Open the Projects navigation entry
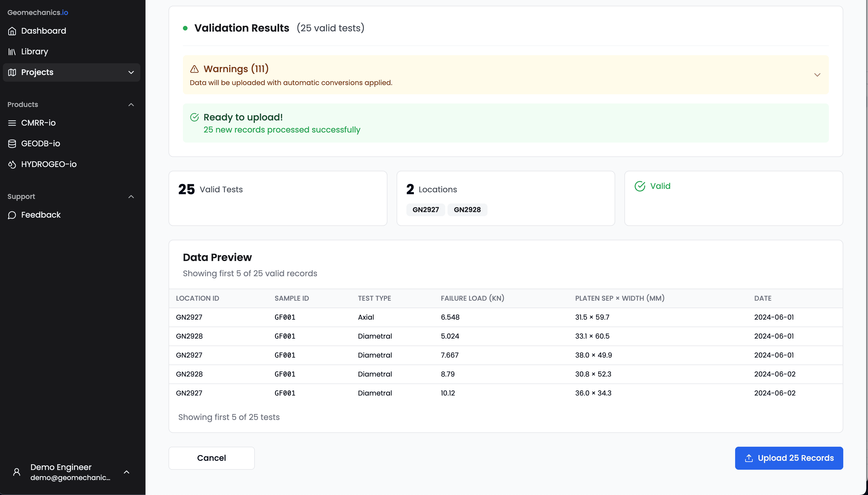The image size is (868, 495). click(37, 72)
